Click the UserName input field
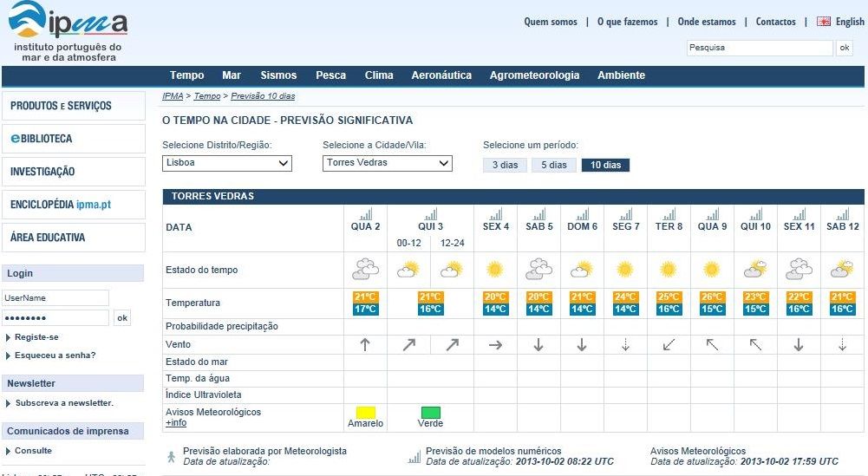The height and width of the screenshot is (476, 868). coord(55,297)
